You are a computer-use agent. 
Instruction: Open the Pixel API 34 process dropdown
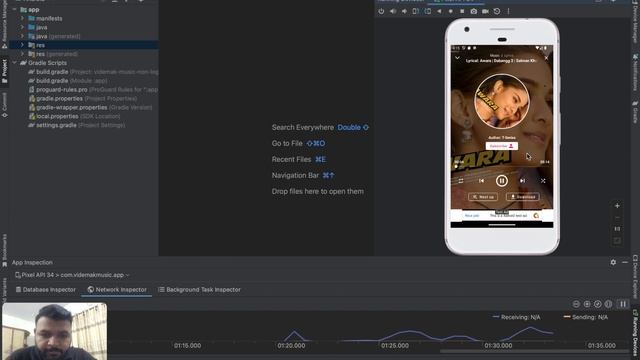point(72,275)
